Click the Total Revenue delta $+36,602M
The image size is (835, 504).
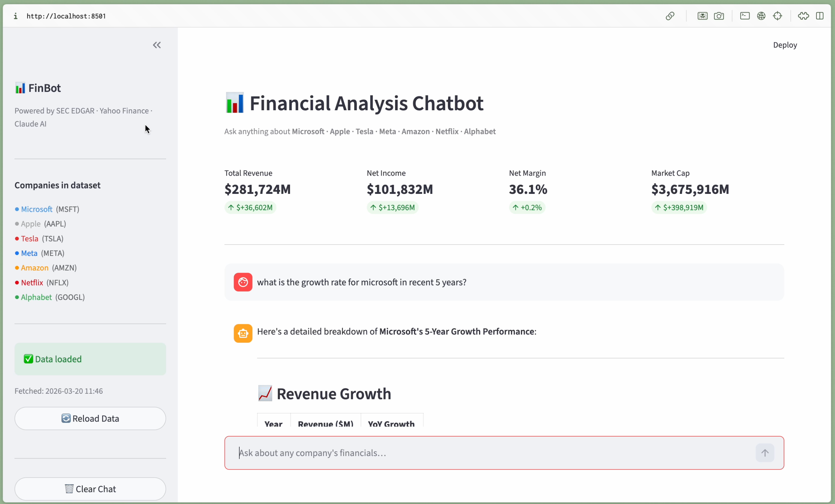pos(250,207)
